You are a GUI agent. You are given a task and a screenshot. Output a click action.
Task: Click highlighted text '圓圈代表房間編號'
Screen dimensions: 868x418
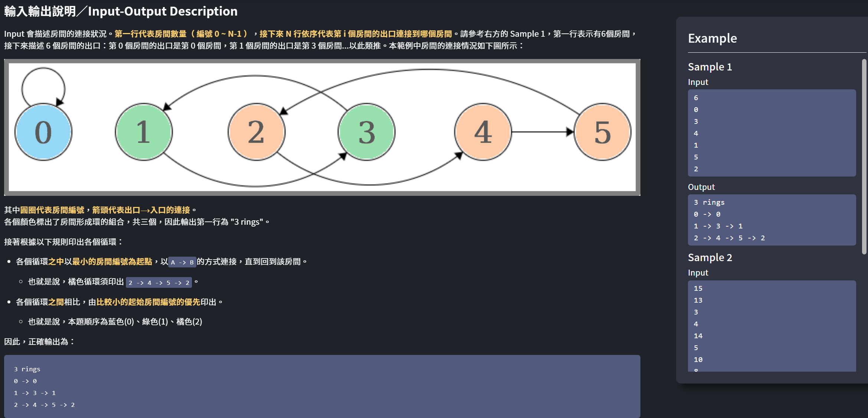52,210
